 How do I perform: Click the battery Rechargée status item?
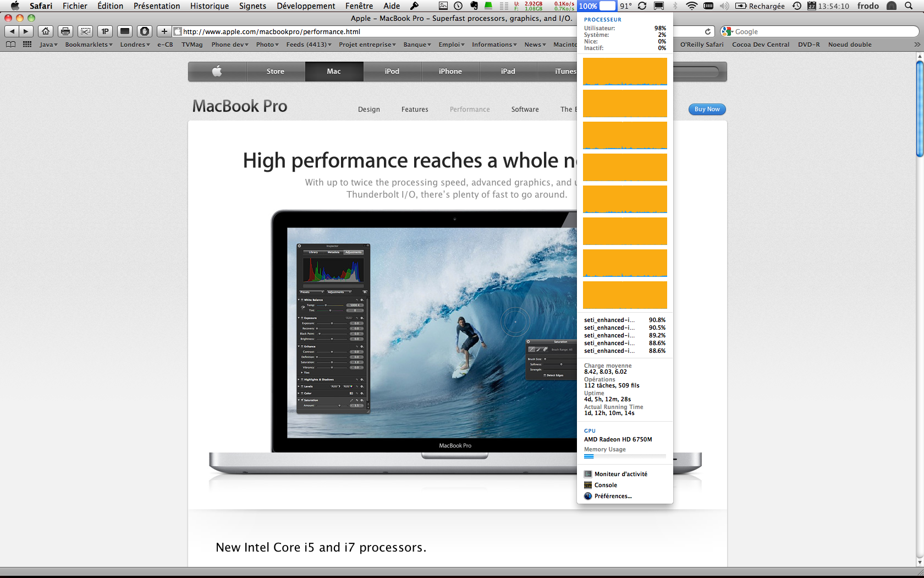coord(760,6)
